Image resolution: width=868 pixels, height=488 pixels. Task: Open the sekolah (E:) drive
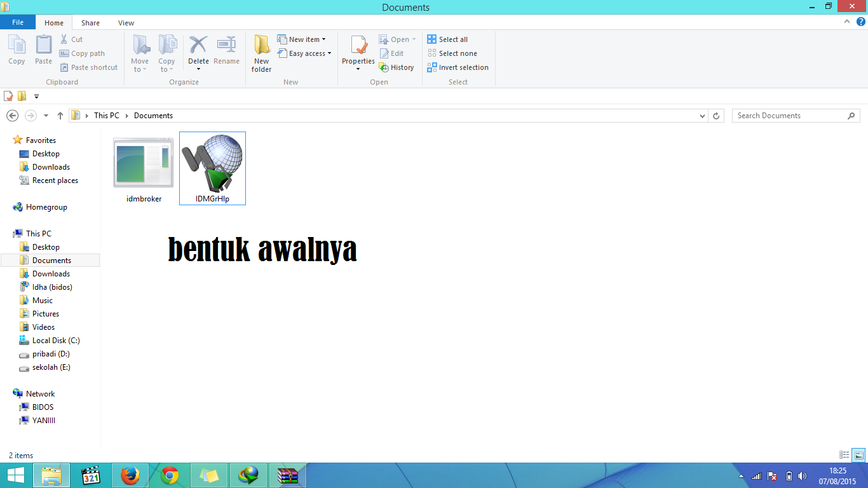[x=51, y=367]
